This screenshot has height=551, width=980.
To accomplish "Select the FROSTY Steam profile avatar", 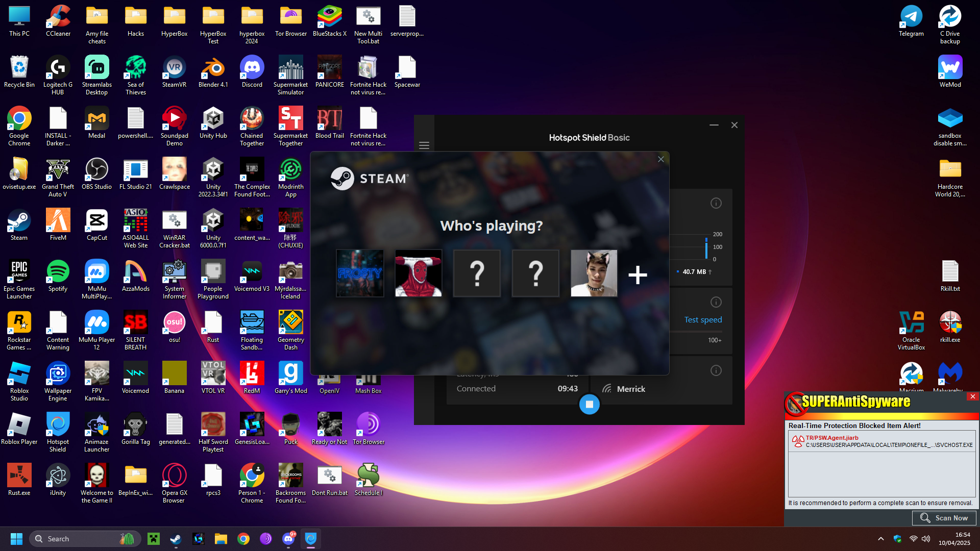I will coord(360,273).
